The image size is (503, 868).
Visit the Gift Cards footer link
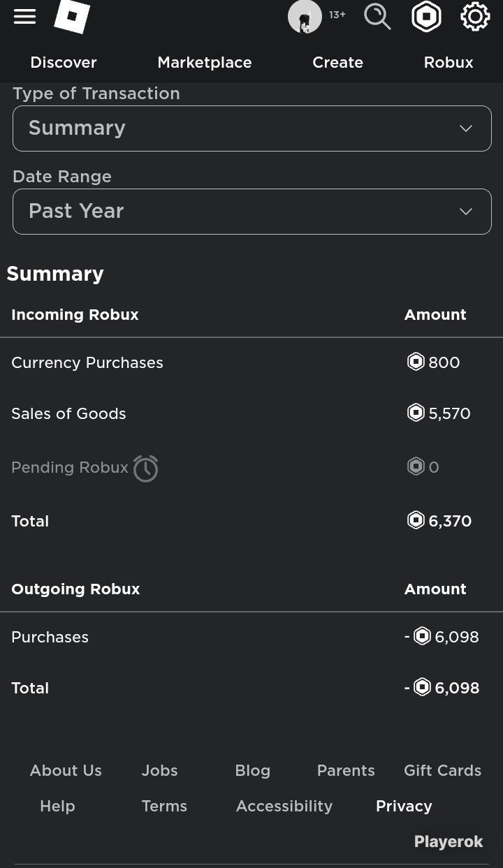point(442,770)
